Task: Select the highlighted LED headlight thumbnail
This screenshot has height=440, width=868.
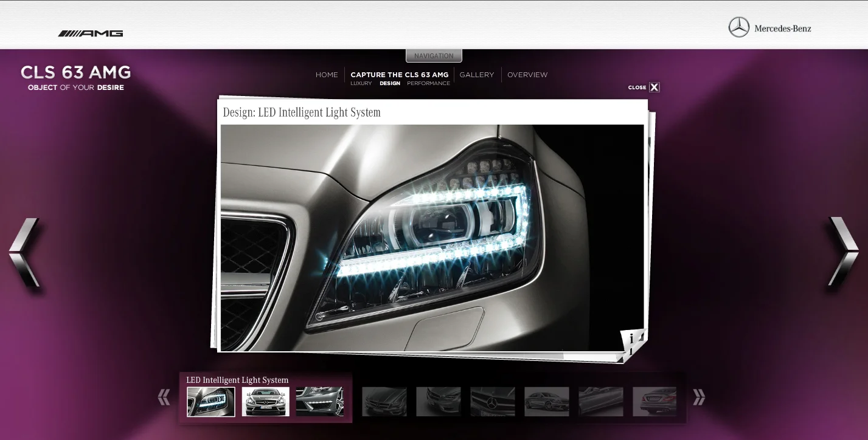Action: 211,402
